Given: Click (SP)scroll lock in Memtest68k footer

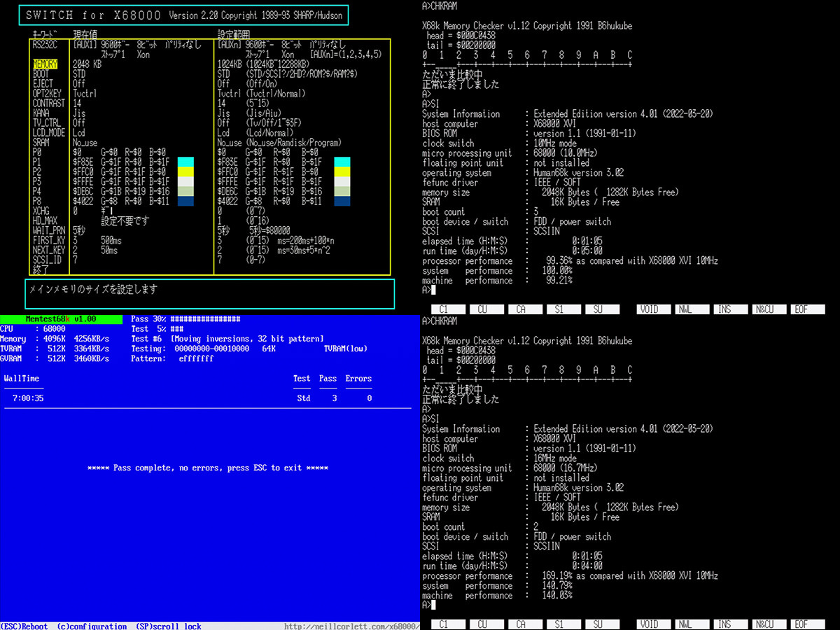Looking at the screenshot, I should pos(169,626).
